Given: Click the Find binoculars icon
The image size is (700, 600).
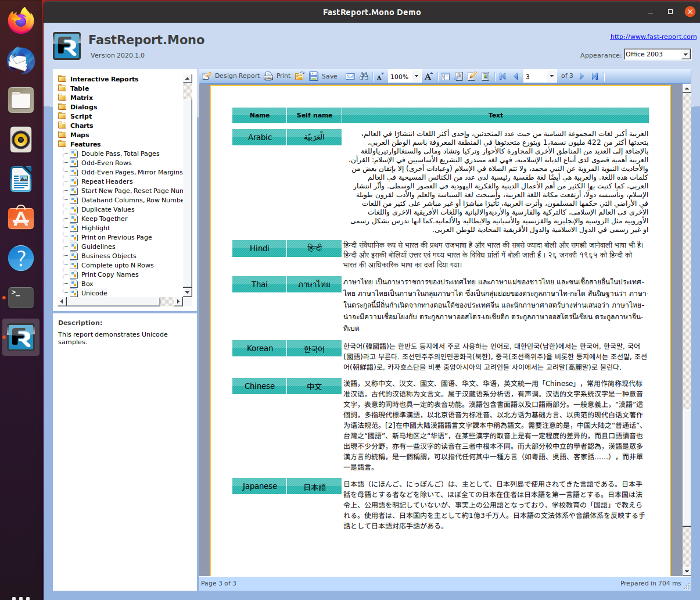Looking at the screenshot, I should point(364,76).
